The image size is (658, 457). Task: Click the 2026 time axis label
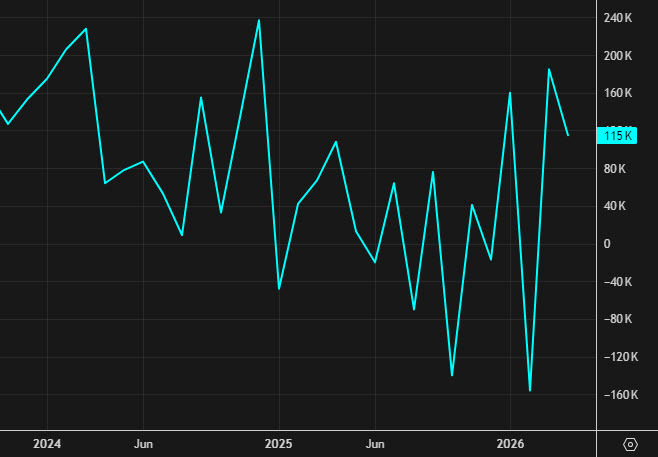pos(510,444)
